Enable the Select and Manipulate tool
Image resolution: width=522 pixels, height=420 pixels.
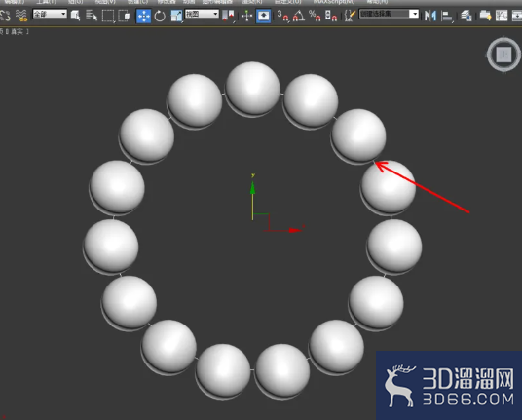(x=247, y=16)
